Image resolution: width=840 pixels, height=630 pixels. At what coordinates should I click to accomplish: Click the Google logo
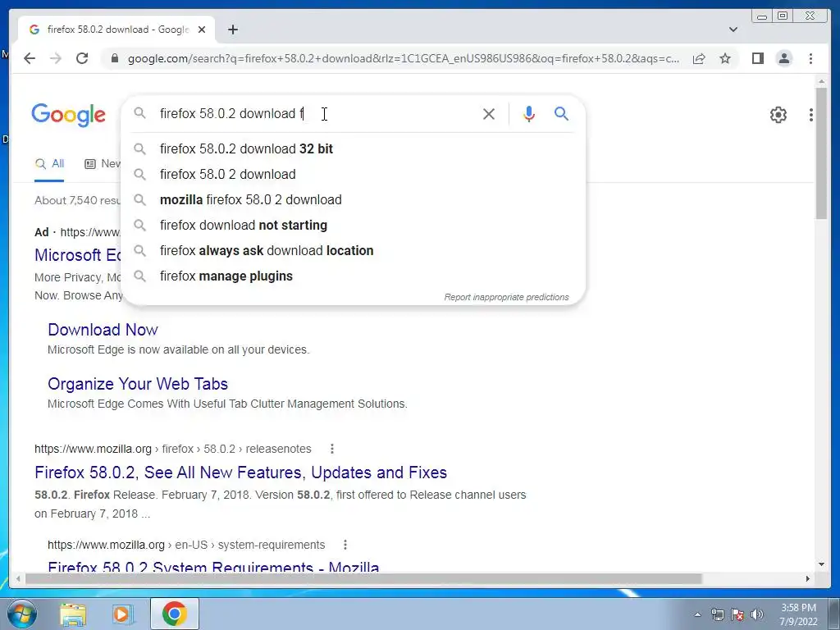[x=69, y=115]
